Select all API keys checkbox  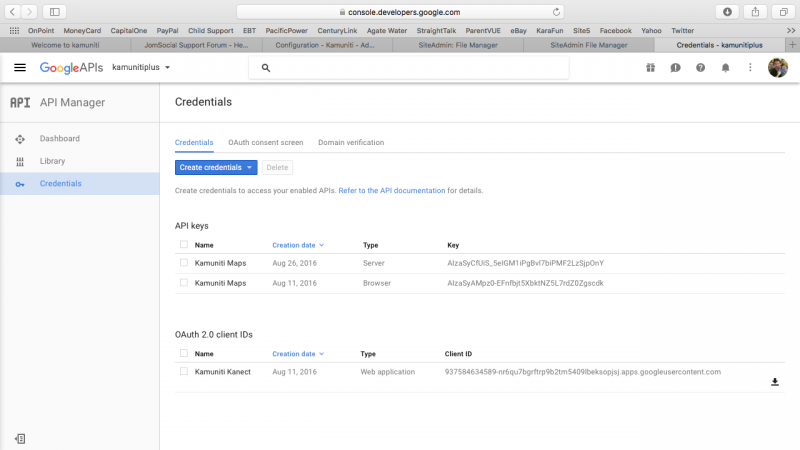point(184,244)
